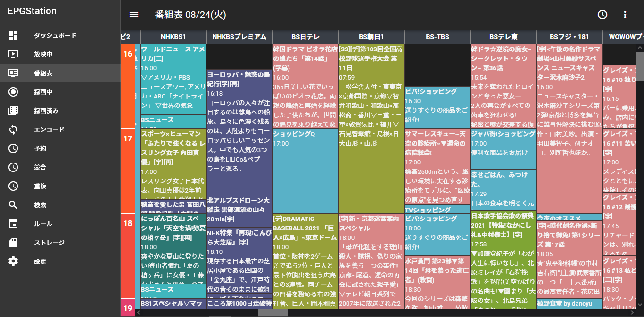Click the 重複 clock icon

pos(13,186)
